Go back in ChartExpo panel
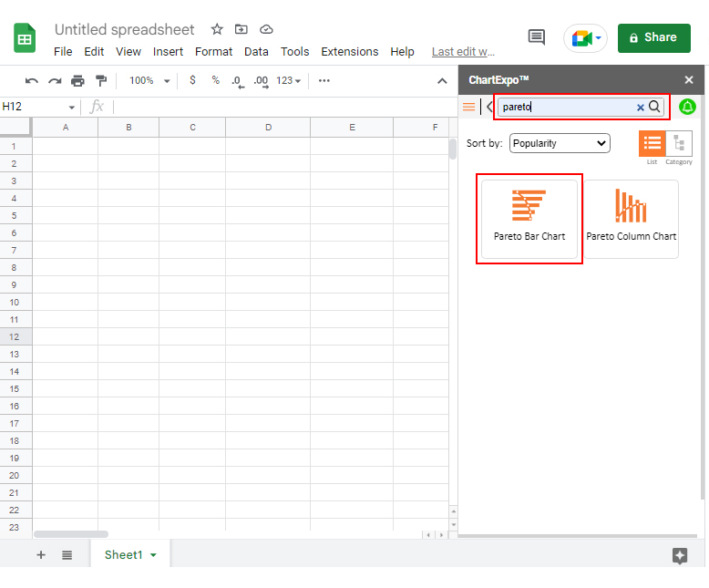This screenshot has height=588, width=709. pos(489,108)
